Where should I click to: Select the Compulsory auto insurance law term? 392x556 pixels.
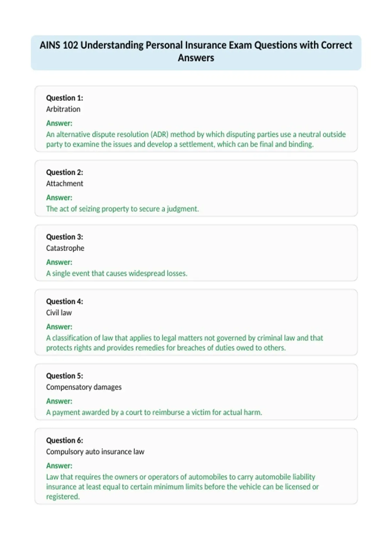click(x=95, y=452)
